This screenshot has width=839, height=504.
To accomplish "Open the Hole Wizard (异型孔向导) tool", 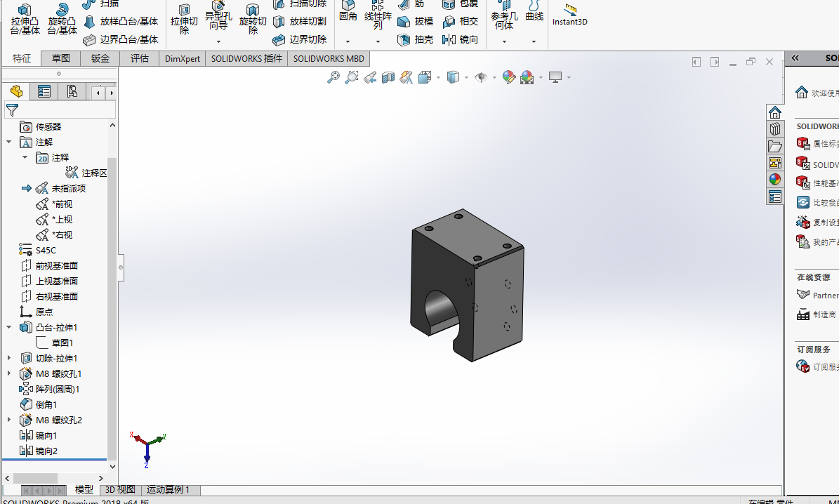I will 218,16.
